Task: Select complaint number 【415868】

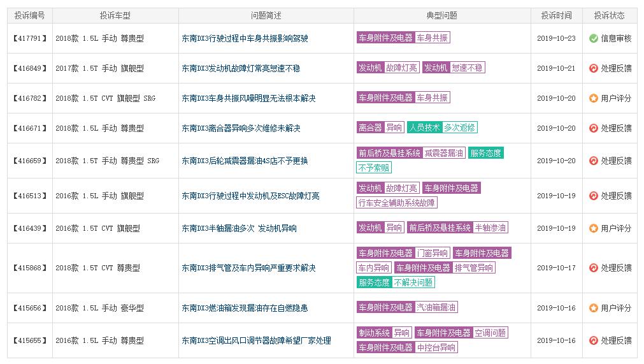Action: click(29, 268)
